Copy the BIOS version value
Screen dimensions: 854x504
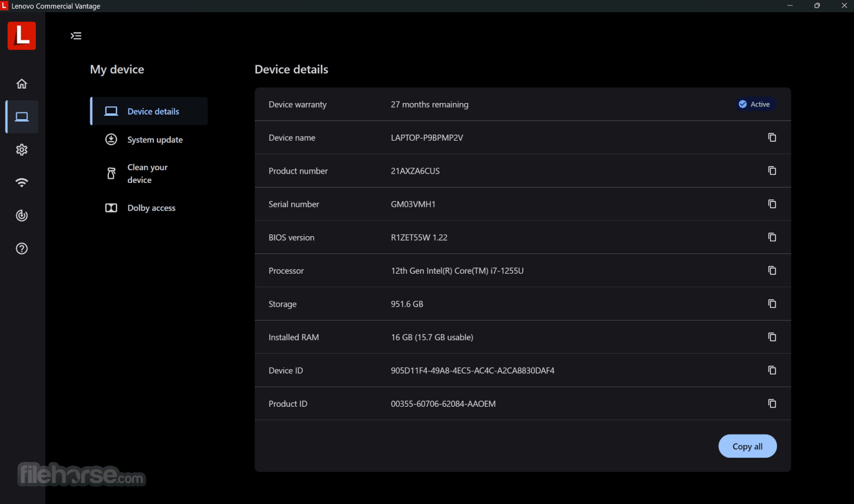click(772, 237)
